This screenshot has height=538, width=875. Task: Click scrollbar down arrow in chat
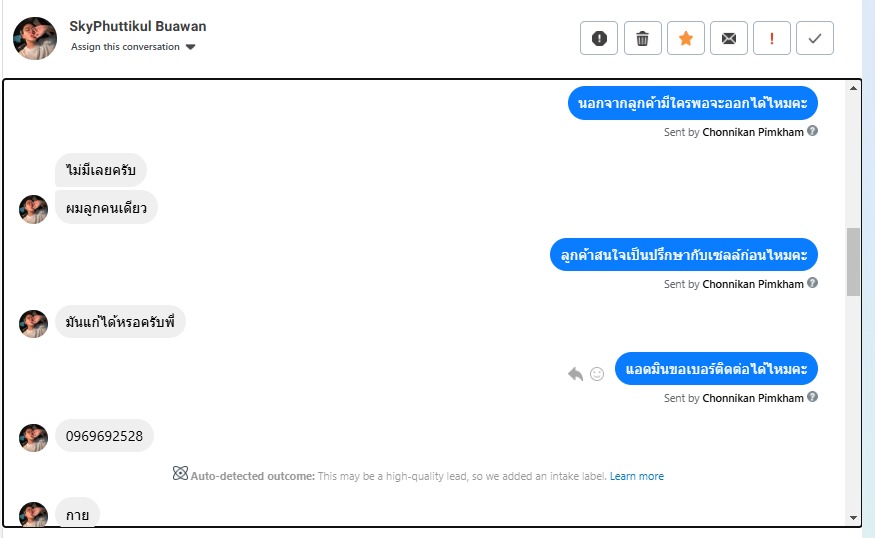point(853,517)
